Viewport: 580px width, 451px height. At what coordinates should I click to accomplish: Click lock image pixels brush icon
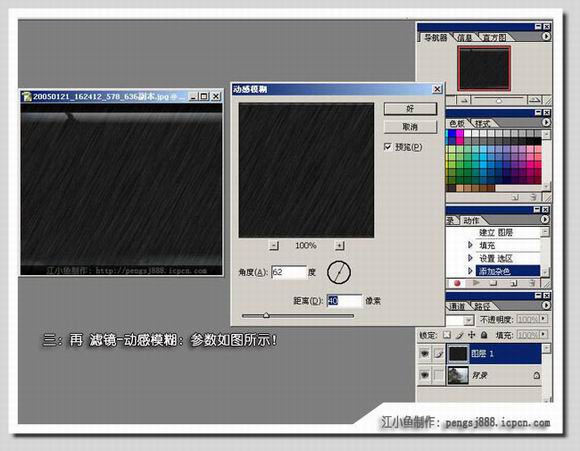459,335
